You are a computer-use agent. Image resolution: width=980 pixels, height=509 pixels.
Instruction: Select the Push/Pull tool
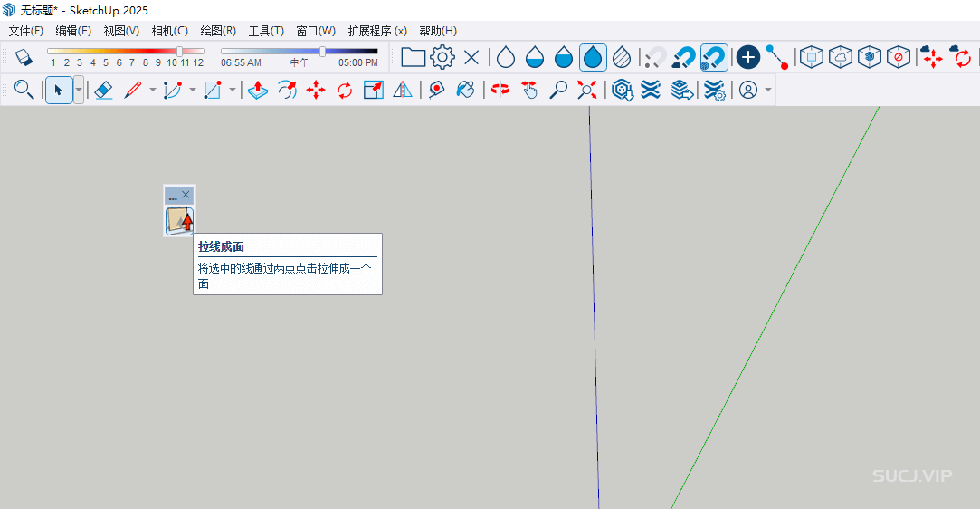click(258, 90)
